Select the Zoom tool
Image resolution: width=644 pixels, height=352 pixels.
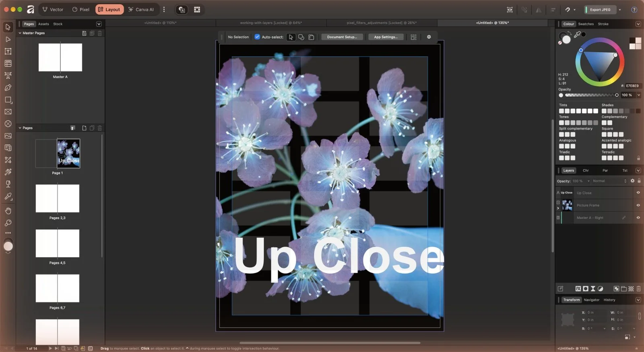8,223
